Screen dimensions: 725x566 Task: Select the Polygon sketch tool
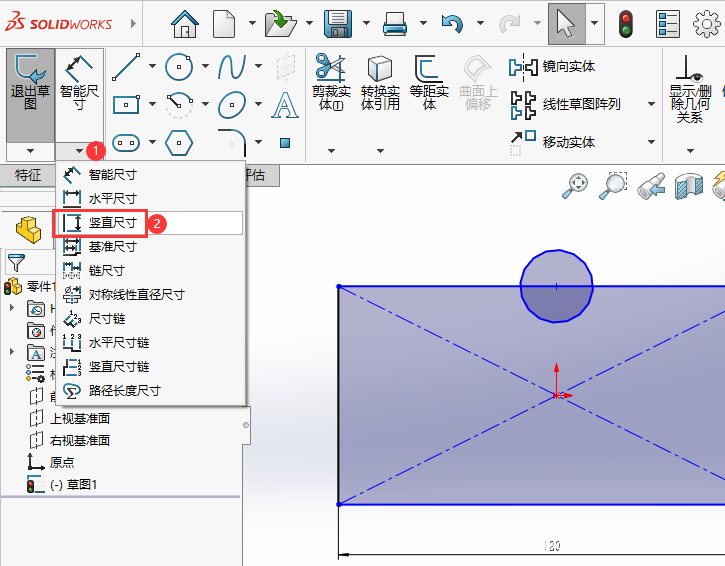[179, 142]
